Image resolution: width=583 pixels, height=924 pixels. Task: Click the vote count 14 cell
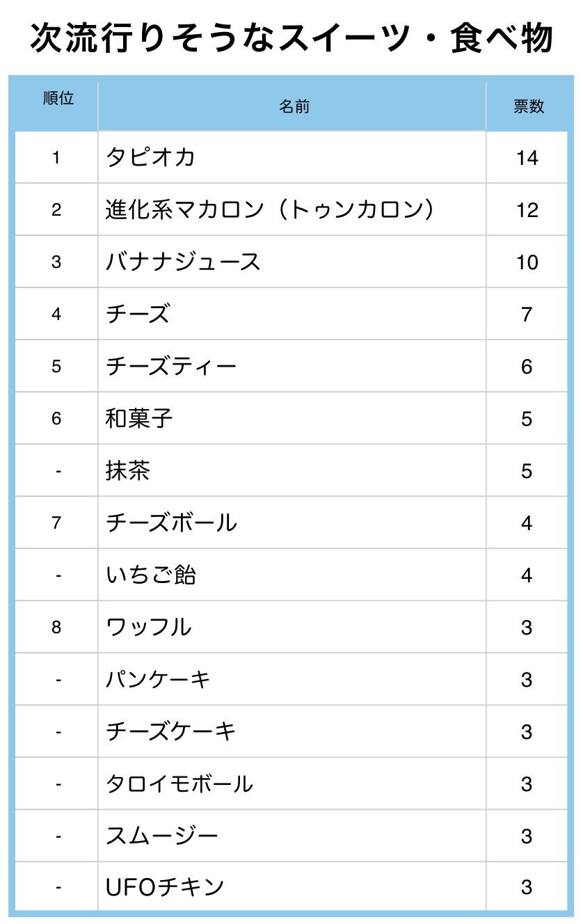click(x=527, y=158)
